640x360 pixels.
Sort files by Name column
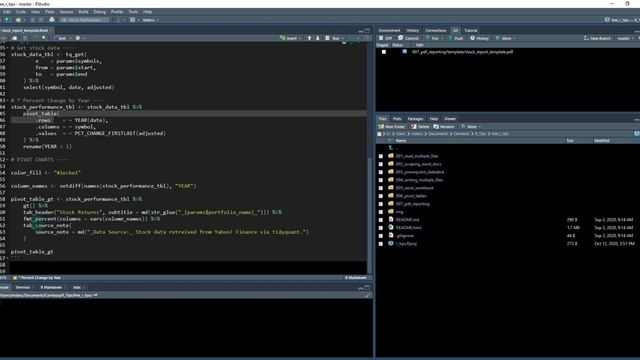pyautogui.click(x=401, y=140)
